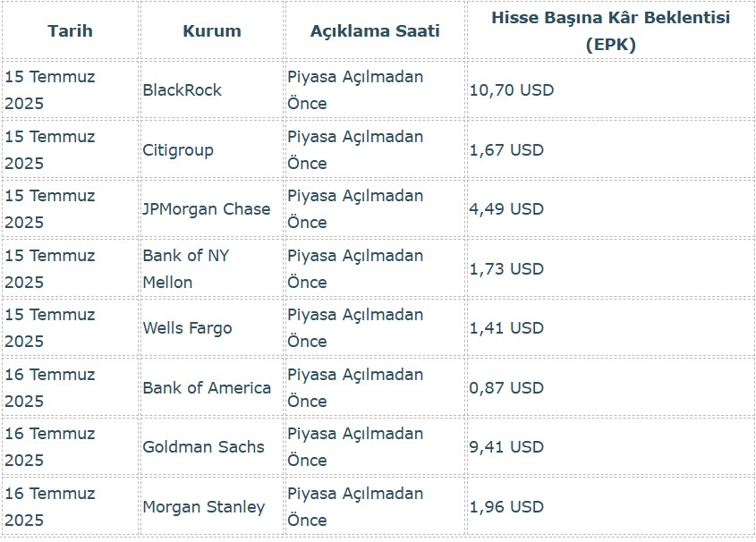Click the 9,41 USD value
The image size is (756, 542).
[x=506, y=447]
